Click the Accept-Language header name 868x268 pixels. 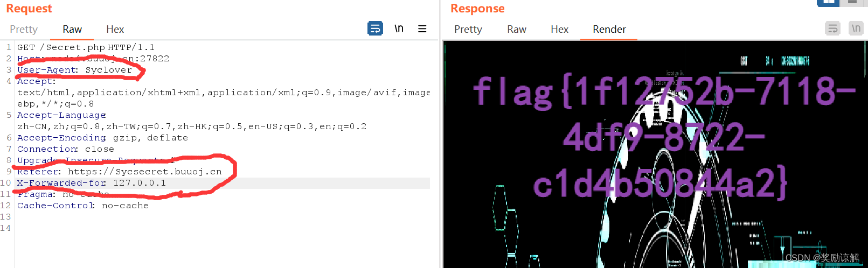pyautogui.click(x=61, y=115)
